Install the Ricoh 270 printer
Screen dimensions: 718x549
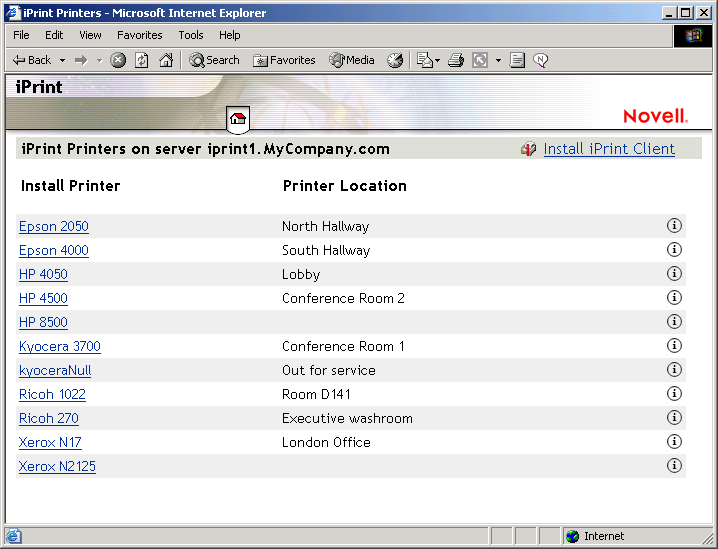[x=49, y=418]
